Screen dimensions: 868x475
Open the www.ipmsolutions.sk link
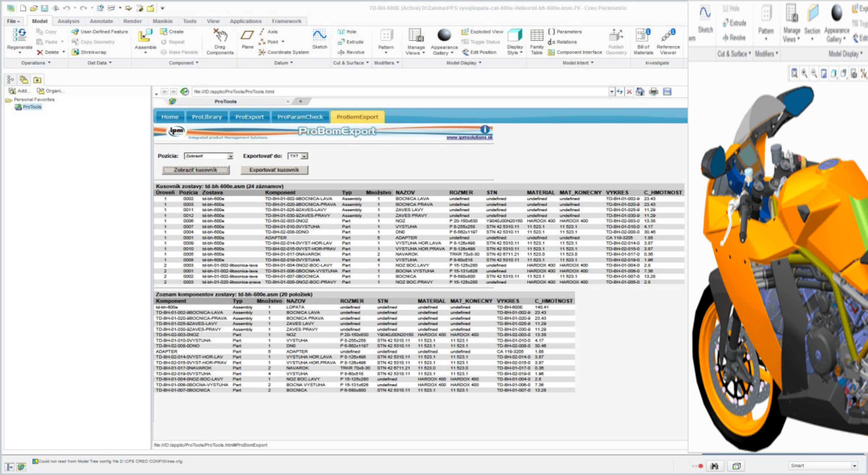469,137
